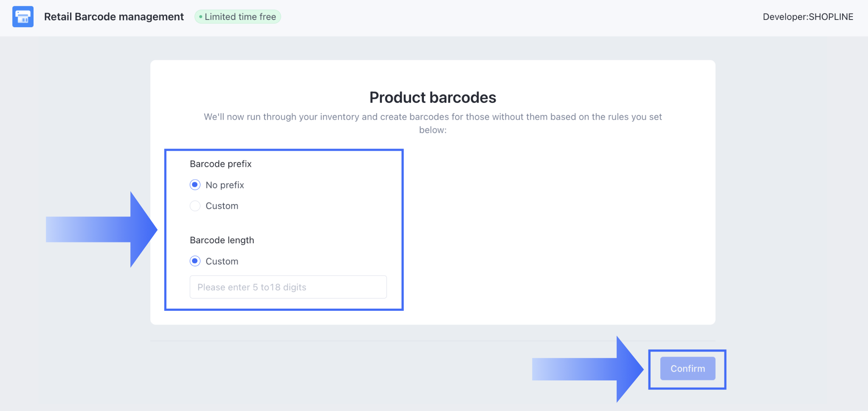Click the No prefix option label
The image size is (868, 411).
(225, 185)
